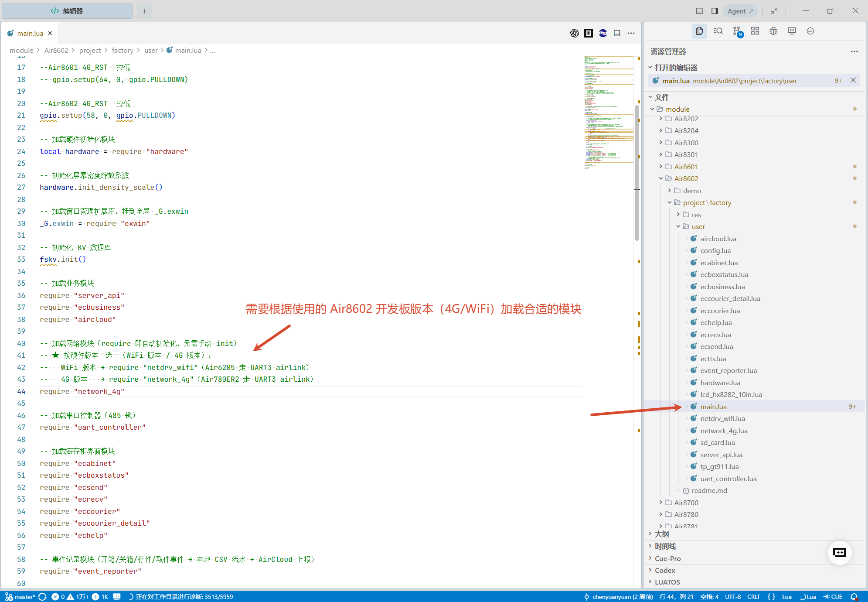868x602 pixels.
Task: Click the ChatGPT icon in editor toolbar
Action: [x=575, y=33]
